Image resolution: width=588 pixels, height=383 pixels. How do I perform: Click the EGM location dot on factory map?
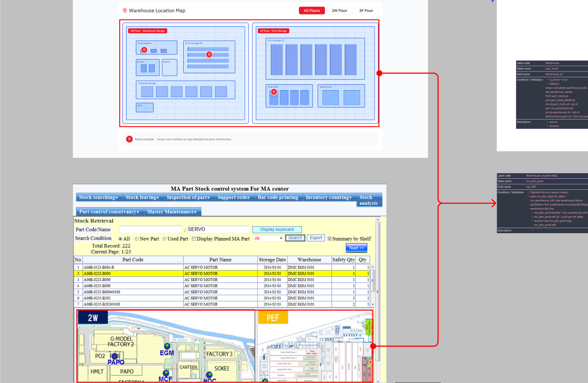coord(167,346)
